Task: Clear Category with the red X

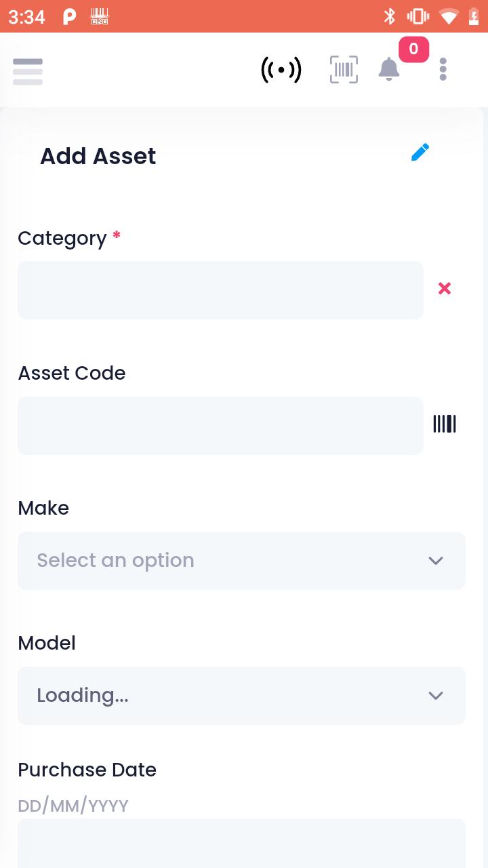Action: (x=445, y=289)
